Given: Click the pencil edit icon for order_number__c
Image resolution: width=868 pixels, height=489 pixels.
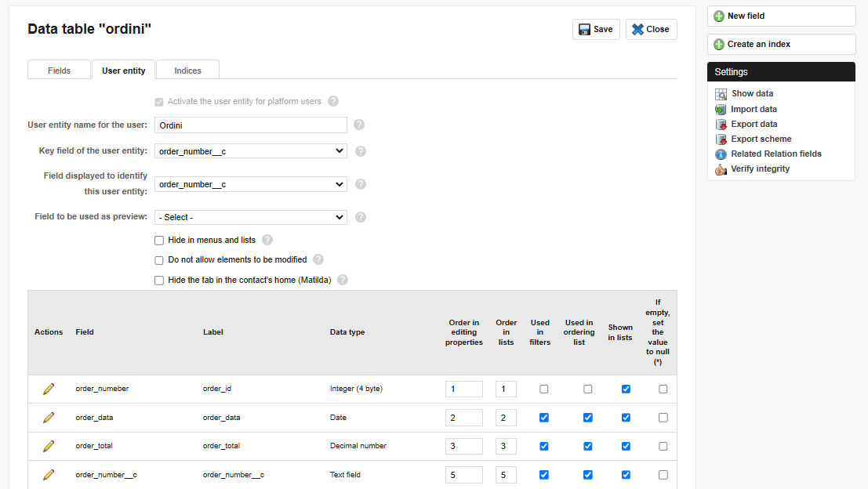Looking at the screenshot, I should pyautogui.click(x=49, y=475).
